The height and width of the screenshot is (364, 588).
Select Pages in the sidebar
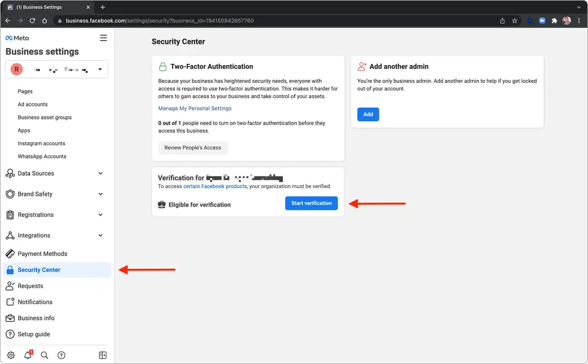click(25, 91)
